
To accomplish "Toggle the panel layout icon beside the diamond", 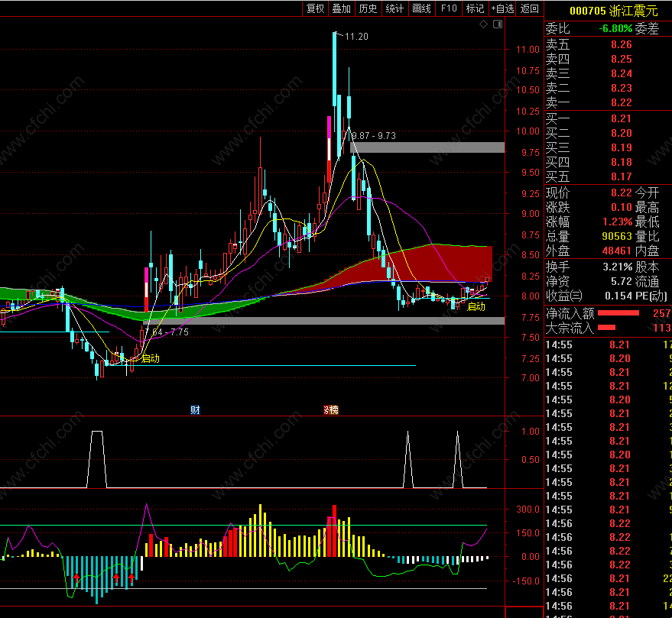I will coord(498,24).
